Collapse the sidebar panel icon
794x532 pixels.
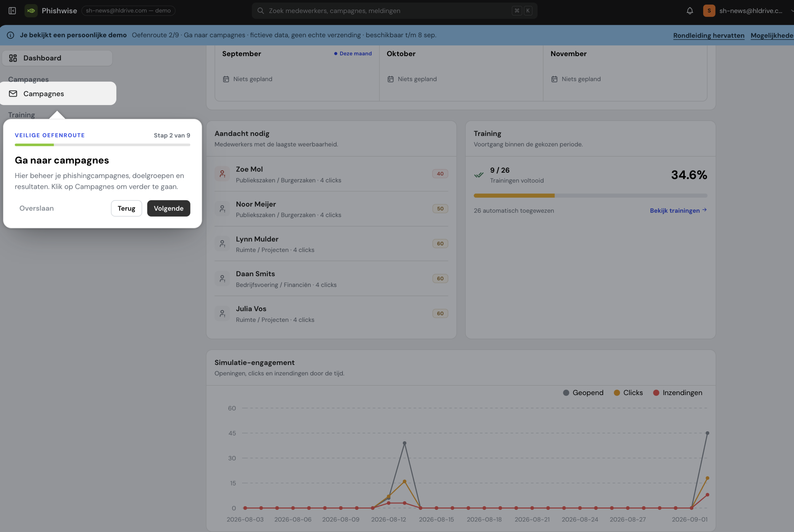(x=12, y=11)
